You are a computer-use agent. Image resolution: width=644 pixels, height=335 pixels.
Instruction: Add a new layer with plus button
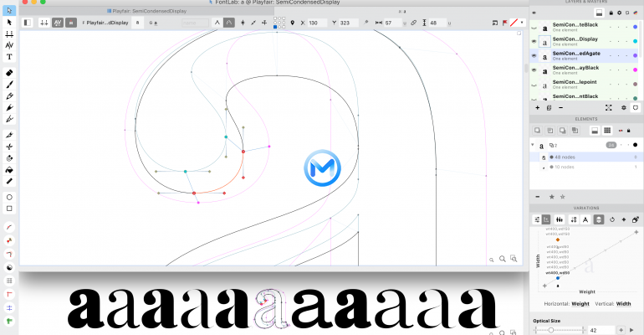point(537,108)
